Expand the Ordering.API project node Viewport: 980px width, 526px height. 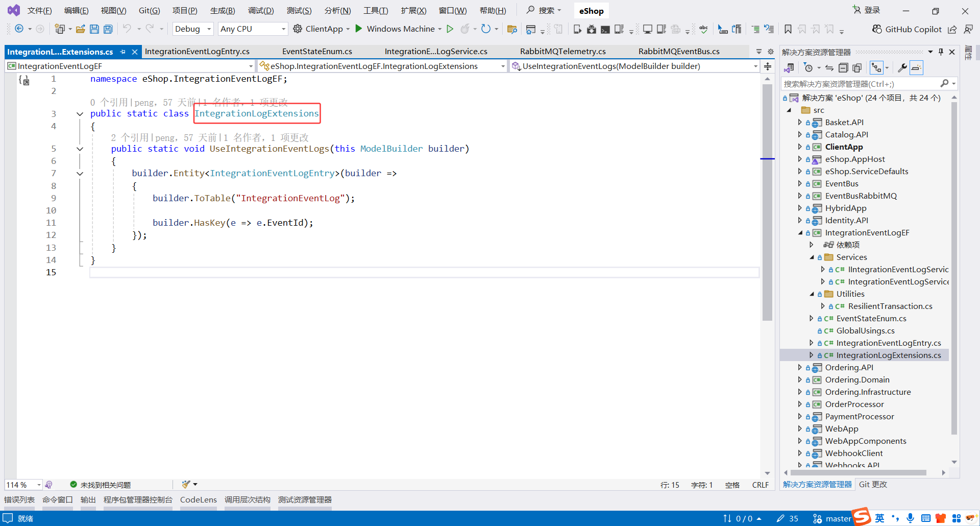pos(800,368)
